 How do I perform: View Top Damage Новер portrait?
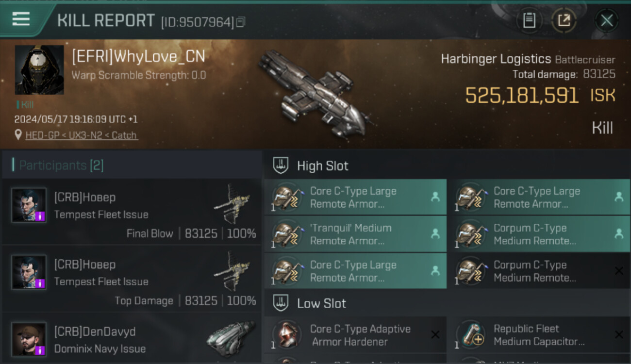29,272
